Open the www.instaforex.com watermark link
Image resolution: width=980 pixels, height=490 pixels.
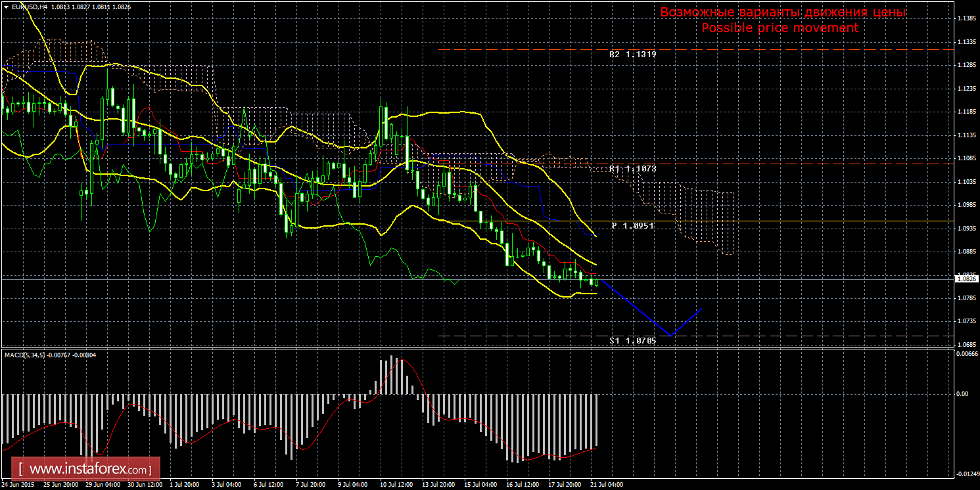click(89, 470)
